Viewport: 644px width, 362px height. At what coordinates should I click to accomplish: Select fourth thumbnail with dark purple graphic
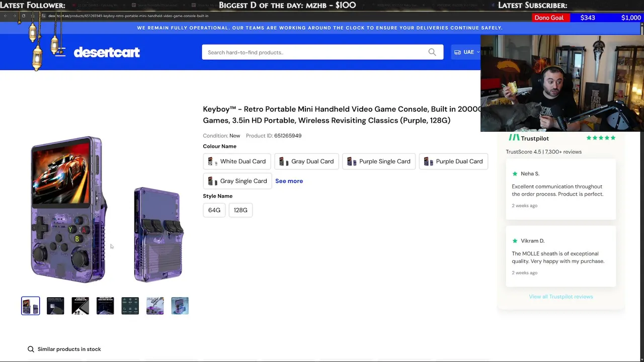(105, 306)
